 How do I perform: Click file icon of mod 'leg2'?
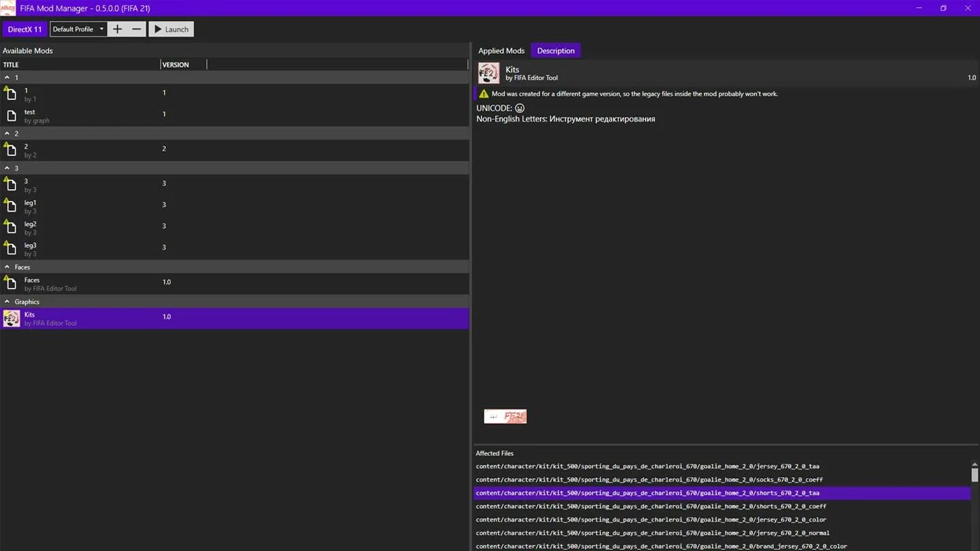[10, 227]
